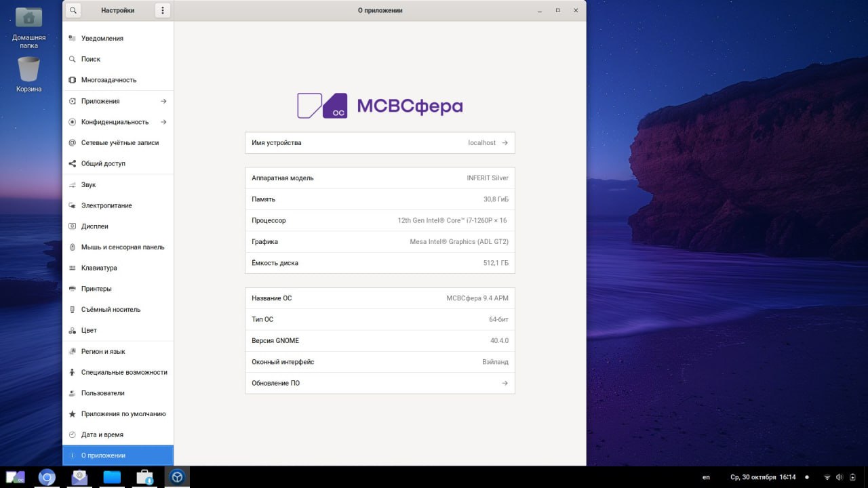Viewport: 868px width, 488px height.
Task: Switch the en keyboard layout indicator
Action: tap(706, 477)
